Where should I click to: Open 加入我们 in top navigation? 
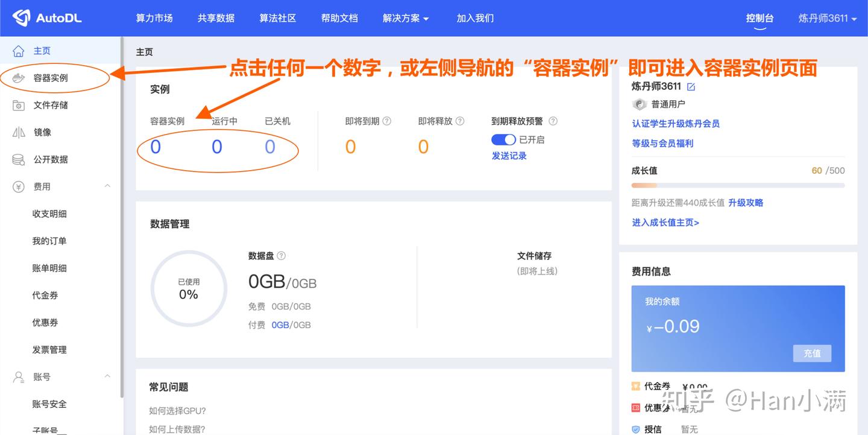coord(475,18)
